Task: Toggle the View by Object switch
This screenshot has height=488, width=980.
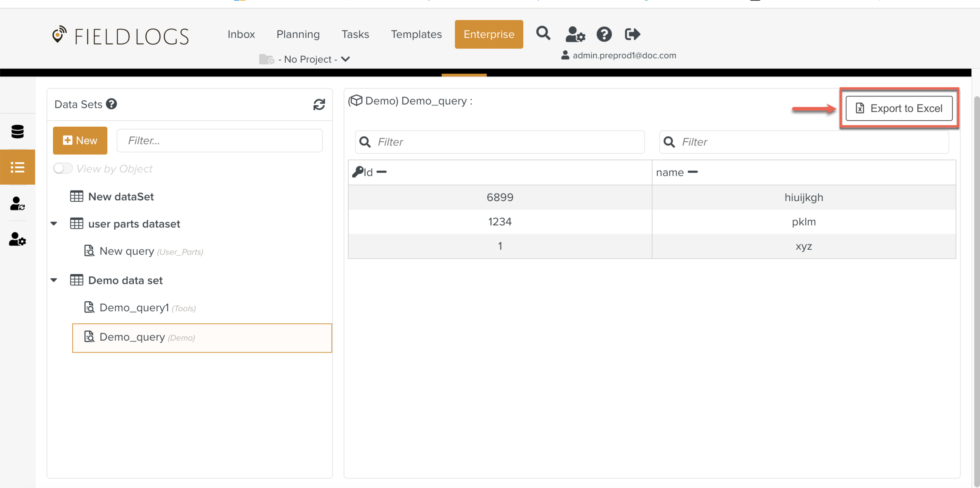Action: coord(63,169)
